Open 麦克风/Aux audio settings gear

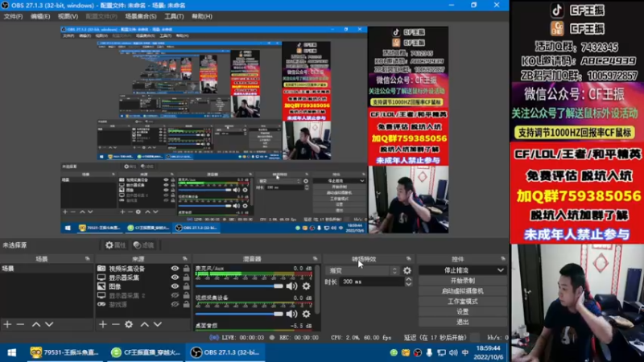coord(307,286)
